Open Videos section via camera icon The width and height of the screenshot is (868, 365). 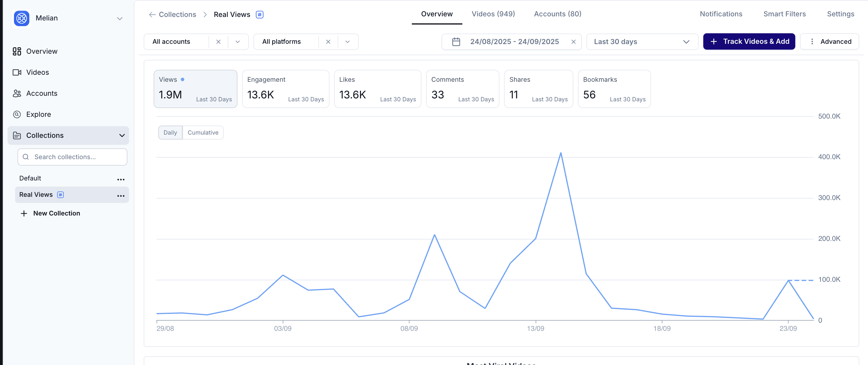tap(17, 72)
